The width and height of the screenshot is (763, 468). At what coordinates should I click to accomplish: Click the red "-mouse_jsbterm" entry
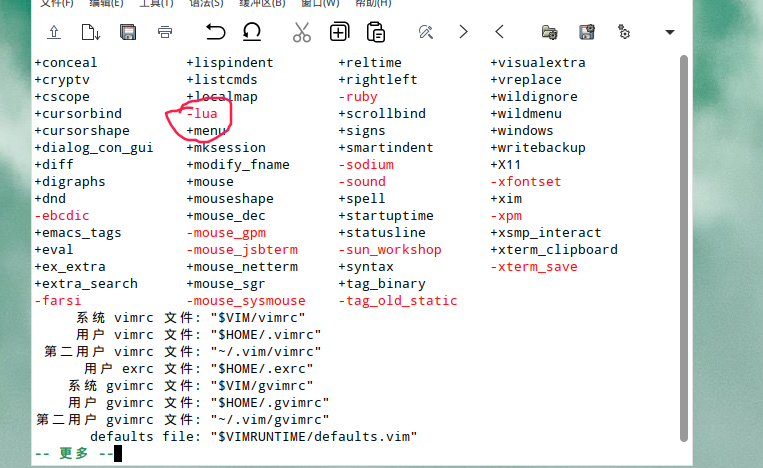pos(242,250)
